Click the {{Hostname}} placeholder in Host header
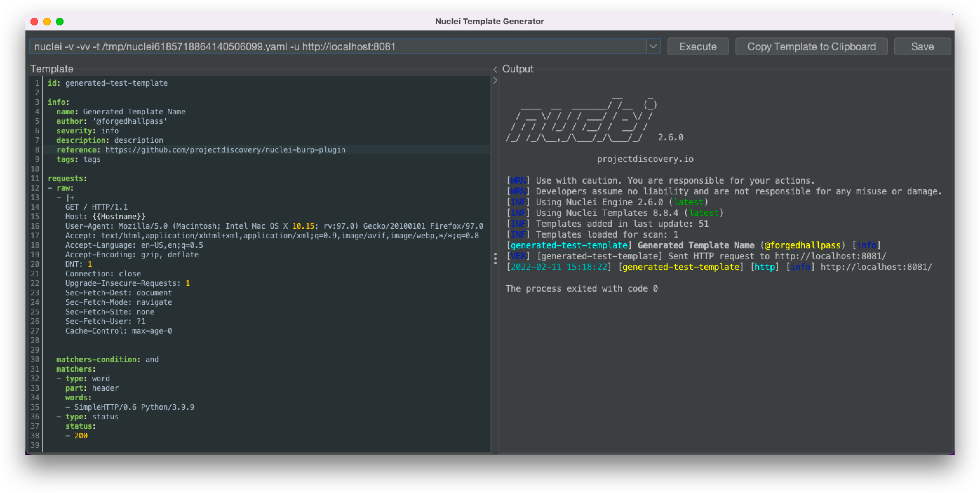The height and width of the screenshot is (493, 980). tap(119, 216)
